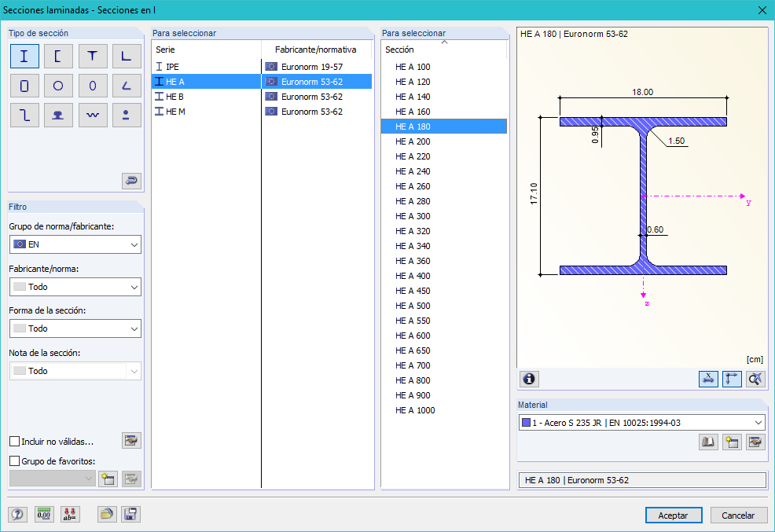Close the Secciones laminadas dialog
The image size is (775, 532).
click(x=762, y=10)
